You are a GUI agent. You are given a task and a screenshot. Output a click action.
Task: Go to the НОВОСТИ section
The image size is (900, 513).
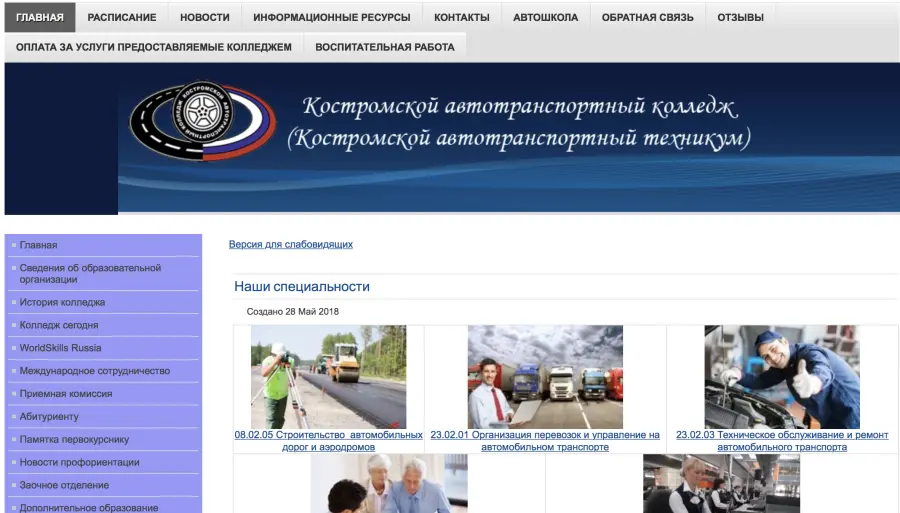205,18
